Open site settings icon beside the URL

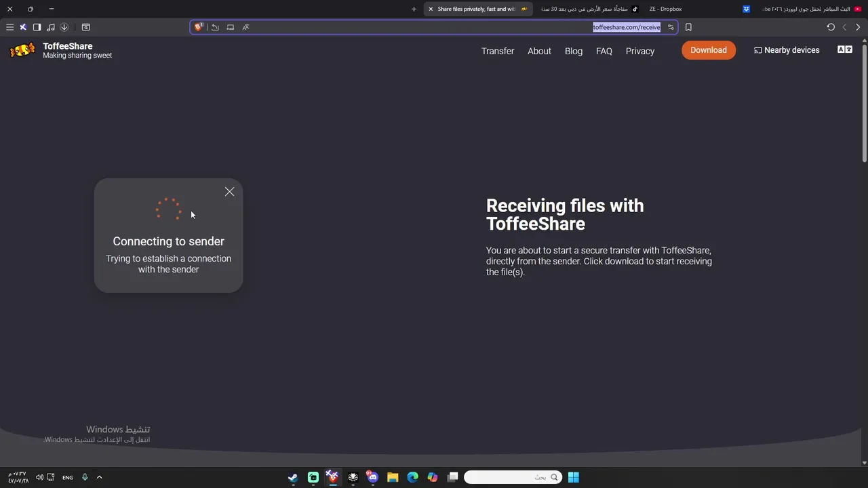click(671, 27)
